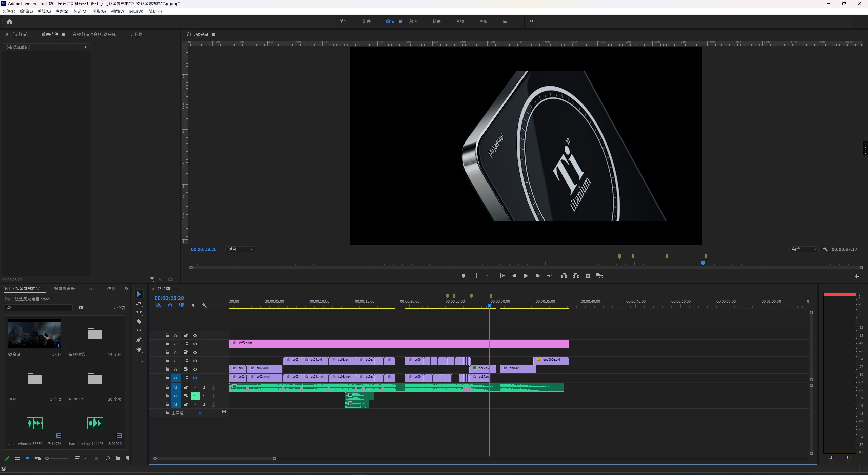868x475 pixels.
Task: Open the 钛金属 sequence panel menu
Action: coord(175,289)
